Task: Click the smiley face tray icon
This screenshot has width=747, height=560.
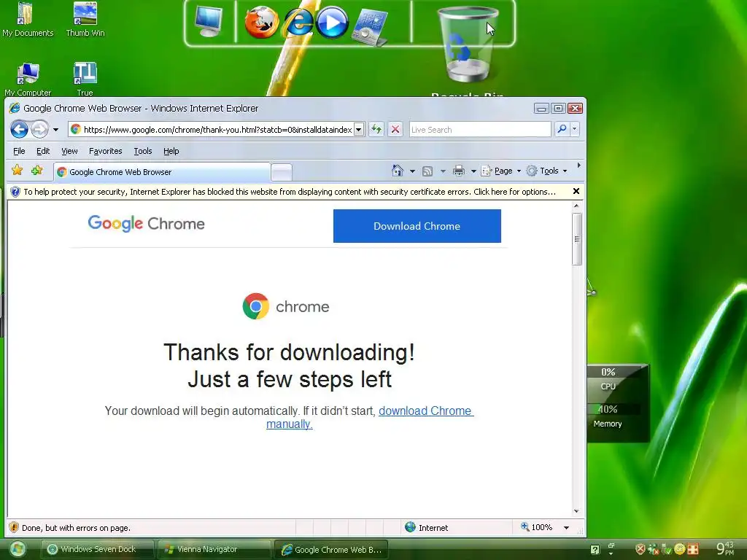Action: pos(680,549)
